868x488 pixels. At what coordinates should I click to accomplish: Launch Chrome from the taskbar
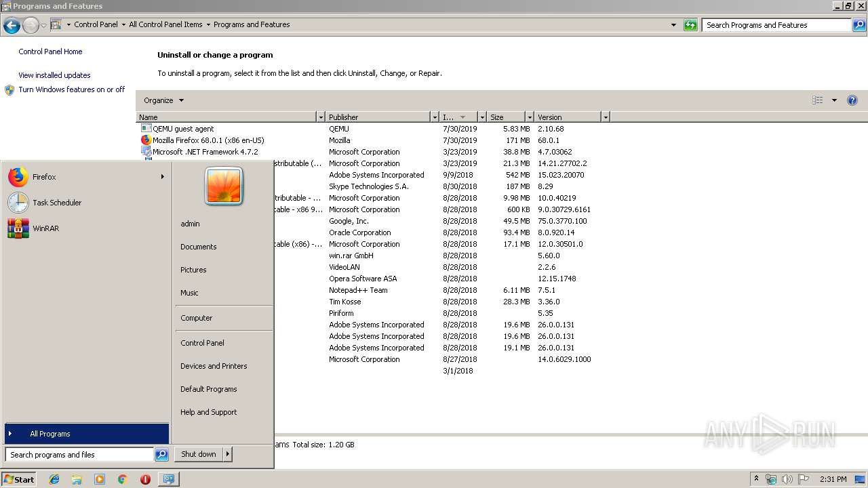click(122, 479)
